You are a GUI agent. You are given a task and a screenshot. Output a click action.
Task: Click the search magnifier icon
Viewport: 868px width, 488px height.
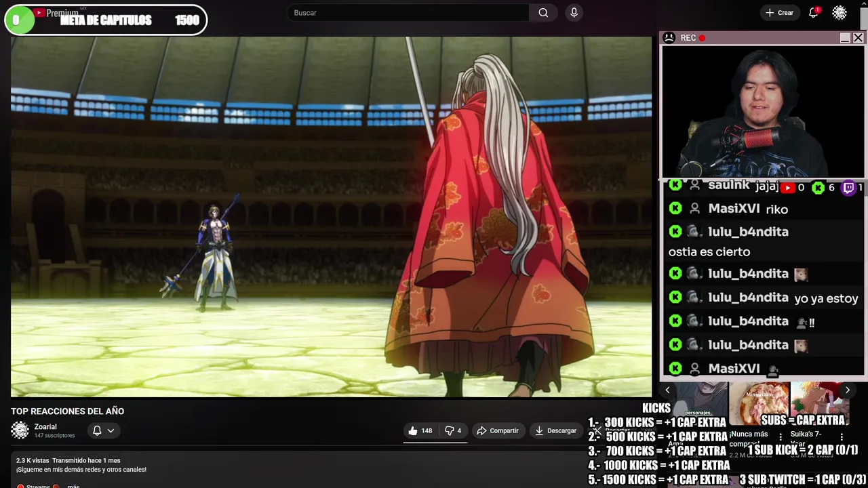(x=543, y=13)
